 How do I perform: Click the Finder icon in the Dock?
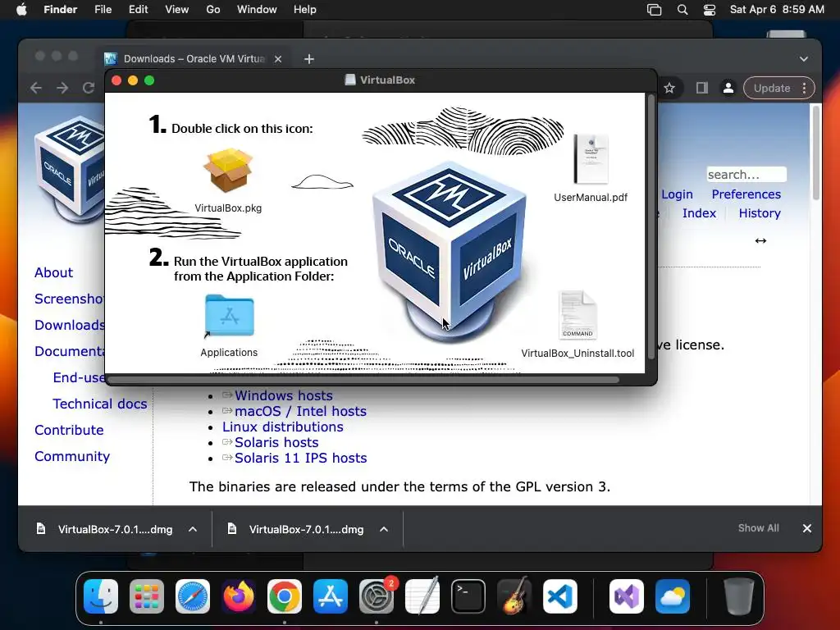101,596
